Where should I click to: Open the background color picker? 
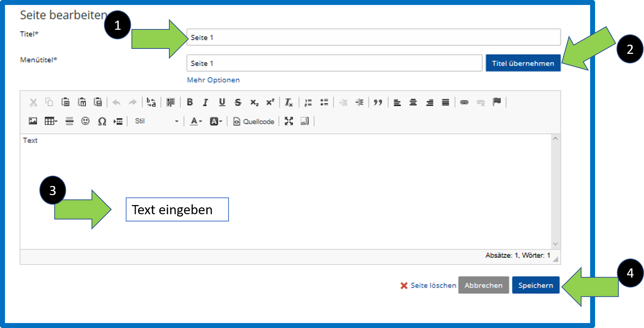point(216,121)
